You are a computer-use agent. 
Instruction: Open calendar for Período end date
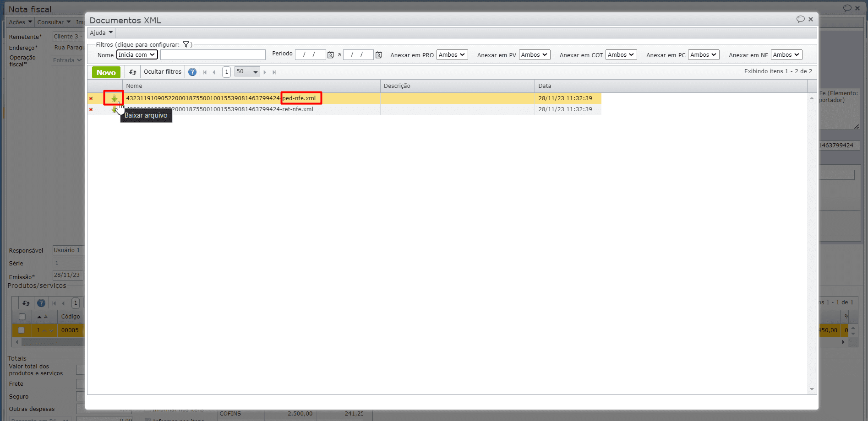pos(379,55)
